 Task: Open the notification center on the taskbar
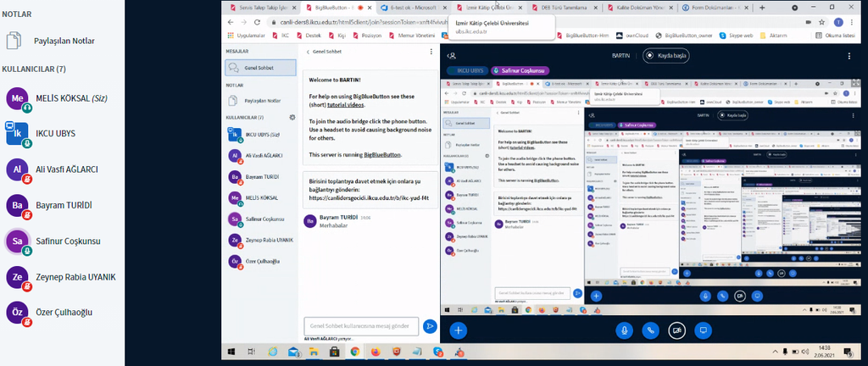[849, 351]
